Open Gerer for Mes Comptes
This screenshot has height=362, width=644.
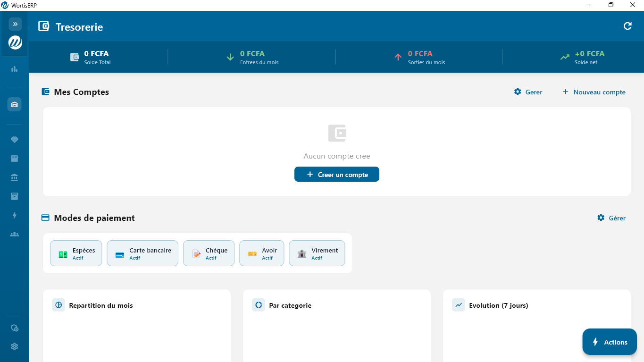528,92
